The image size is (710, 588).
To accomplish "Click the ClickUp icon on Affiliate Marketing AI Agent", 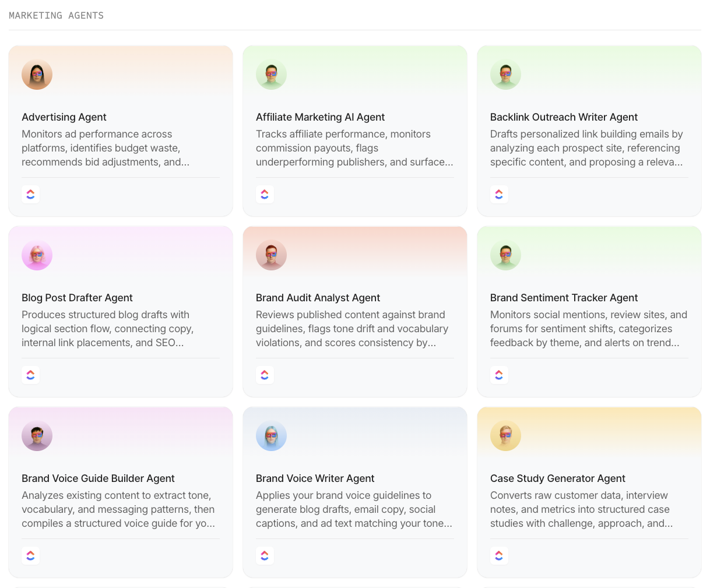I will (x=265, y=194).
